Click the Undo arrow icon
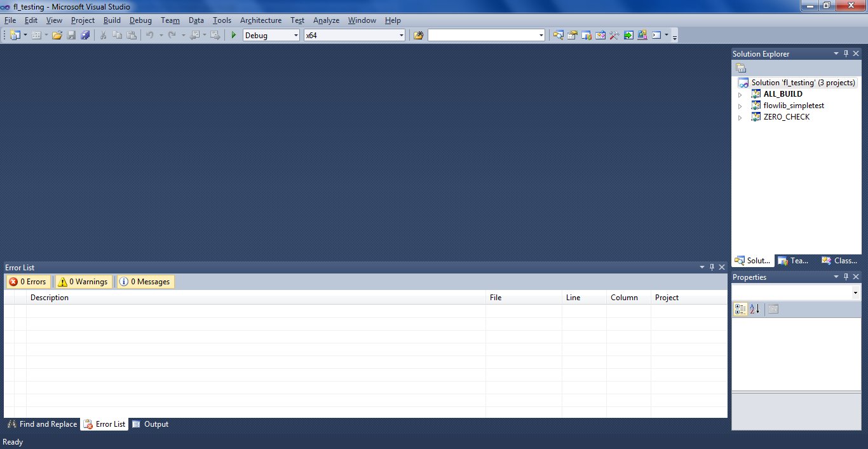The image size is (868, 449). [x=150, y=35]
